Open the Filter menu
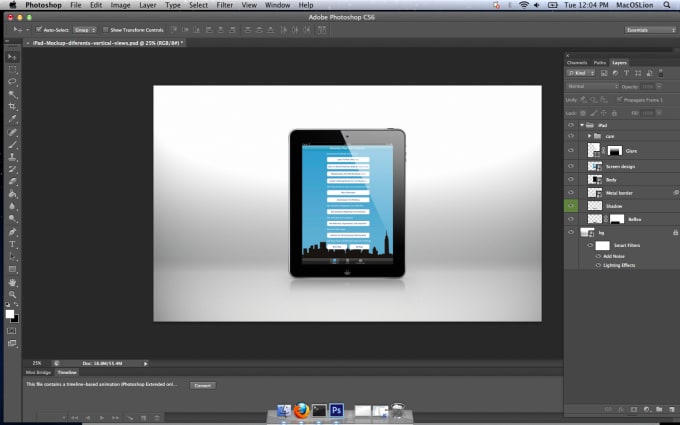 [224, 5]
